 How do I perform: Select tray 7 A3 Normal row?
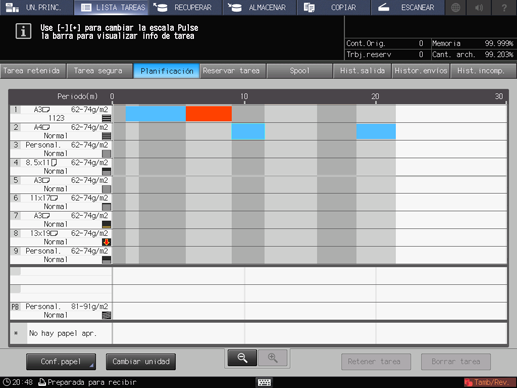(x=61, y=220)
